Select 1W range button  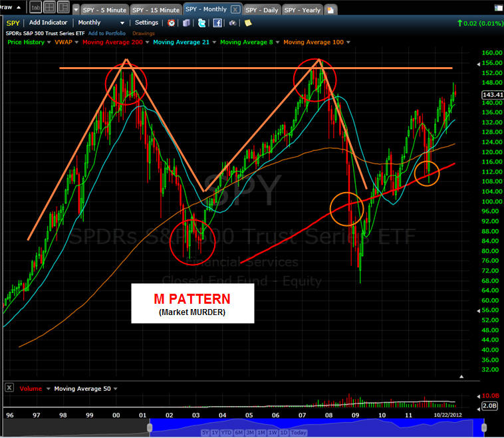point(273,433)
